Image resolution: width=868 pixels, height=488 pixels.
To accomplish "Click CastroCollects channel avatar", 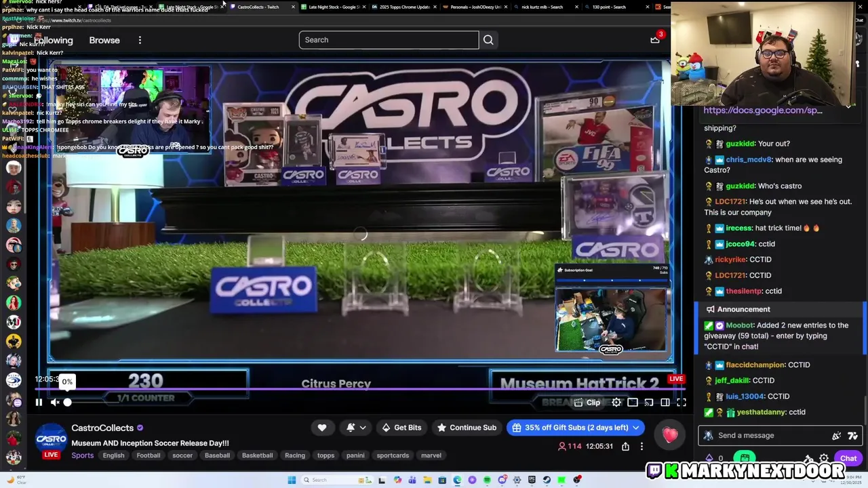I will point(51,439).
